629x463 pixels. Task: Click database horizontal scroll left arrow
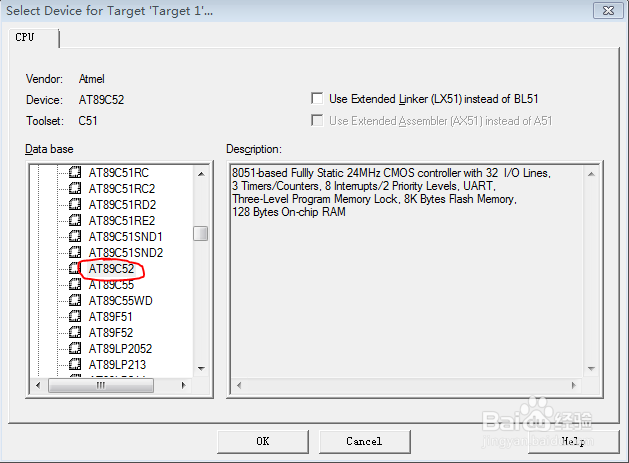38,385
